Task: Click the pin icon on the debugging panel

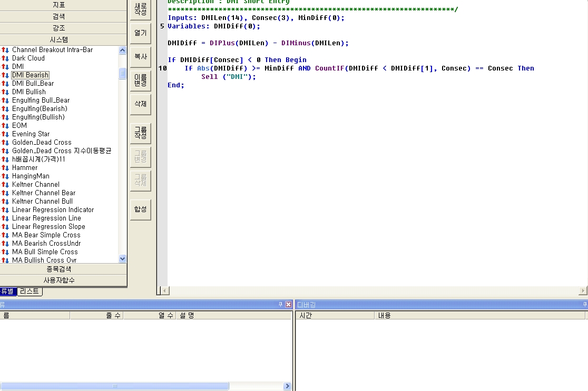Action: [x=585, y=305]
